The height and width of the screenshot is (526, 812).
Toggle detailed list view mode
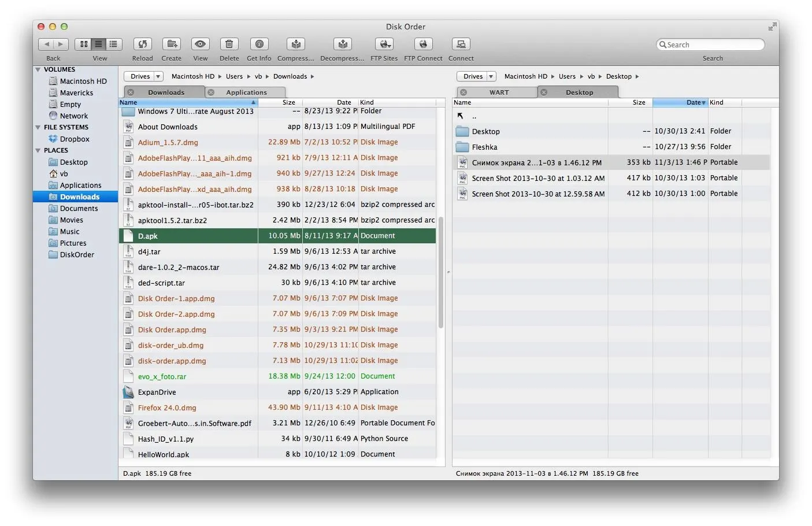(113, 44)
